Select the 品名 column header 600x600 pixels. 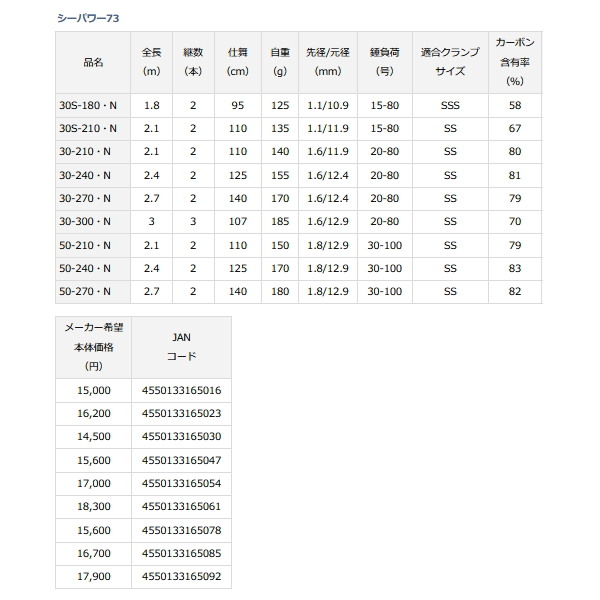click(93, 62)
